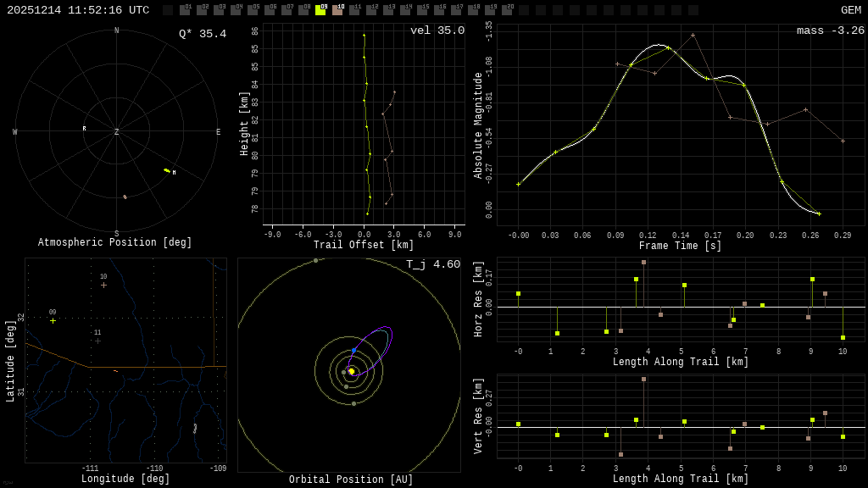
Task: Toggle the station 05 indicator box
Action: [x=253, y=10]
